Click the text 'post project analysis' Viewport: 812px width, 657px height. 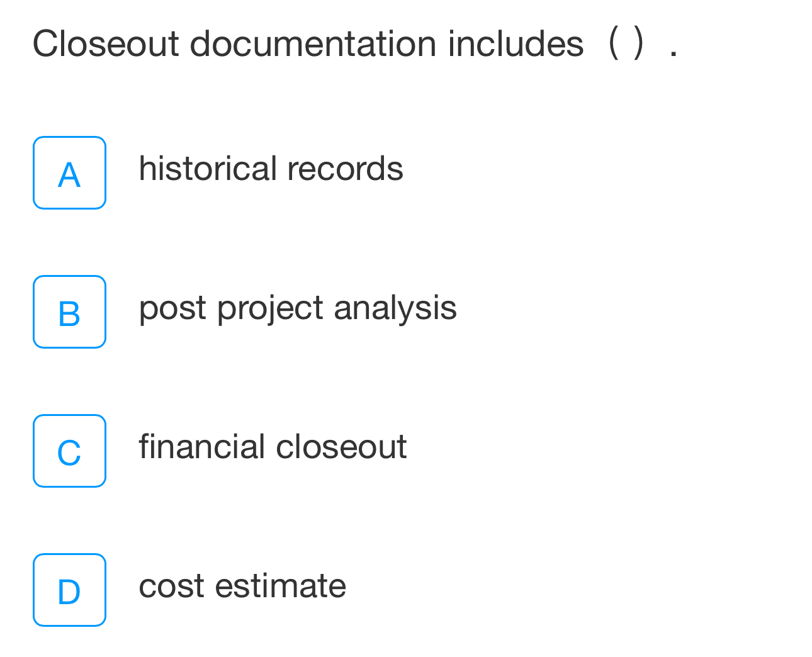298,308
